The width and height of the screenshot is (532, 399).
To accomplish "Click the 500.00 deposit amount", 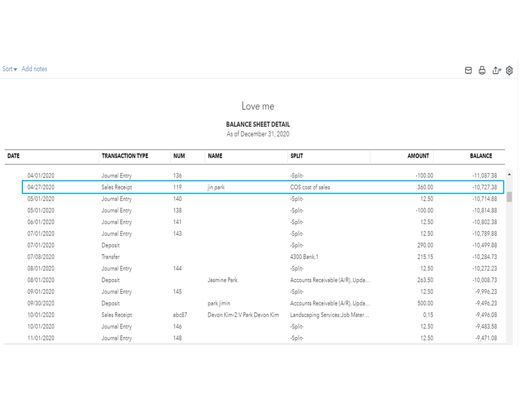I will [x=425, y=304].
